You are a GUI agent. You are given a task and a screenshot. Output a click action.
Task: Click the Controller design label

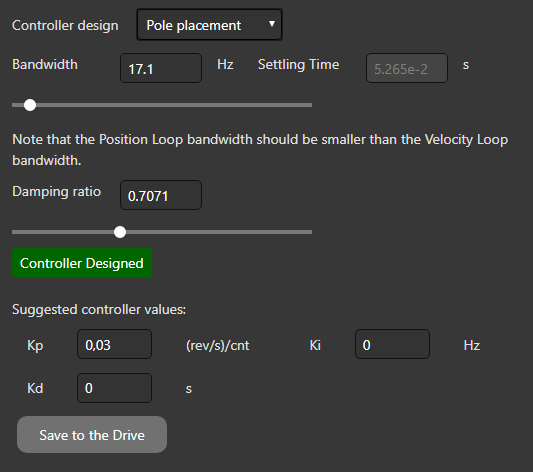[65, 25]
